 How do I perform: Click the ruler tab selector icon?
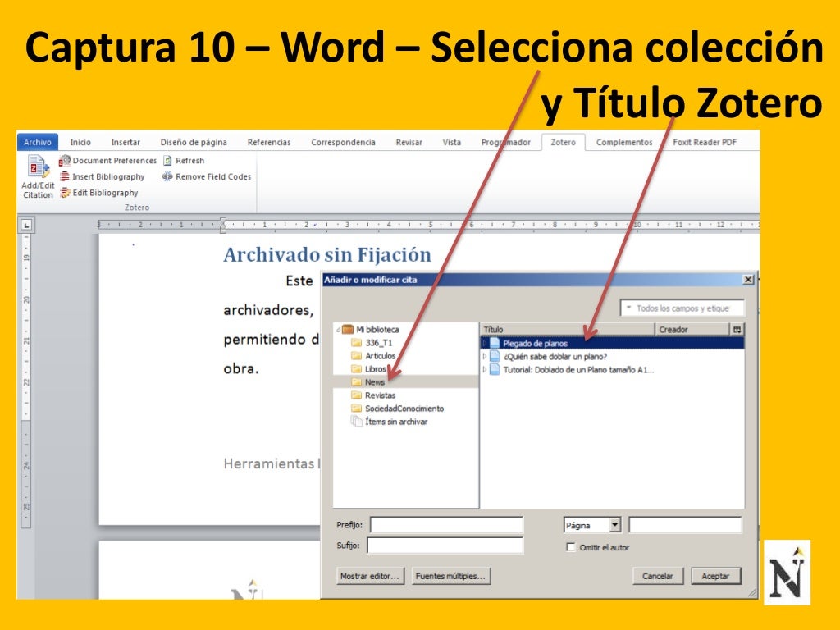tap(26, 225)
